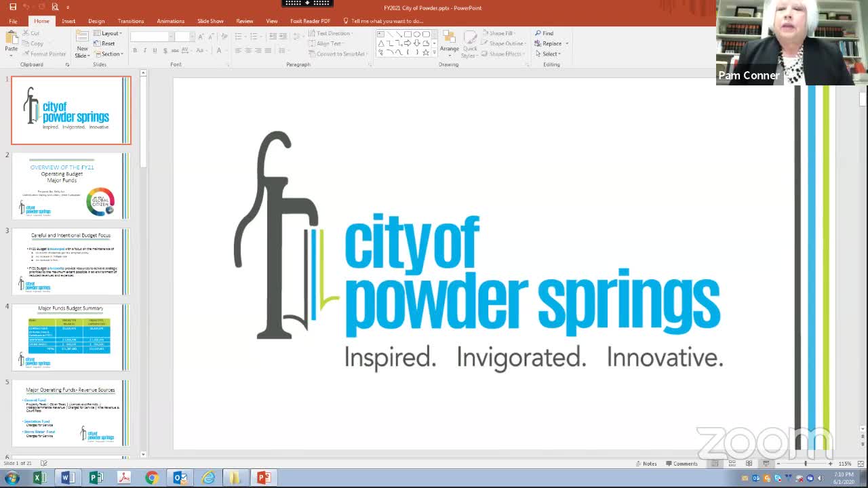868x488 pixels.
Task: Click the Find button
Action: pyautogui.click(x=545, y=33)
